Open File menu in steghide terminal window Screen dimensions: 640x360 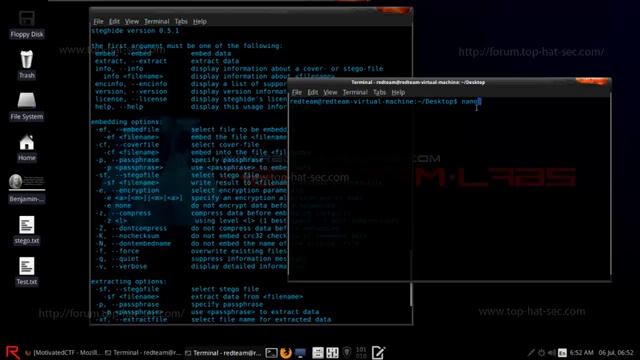98,21
